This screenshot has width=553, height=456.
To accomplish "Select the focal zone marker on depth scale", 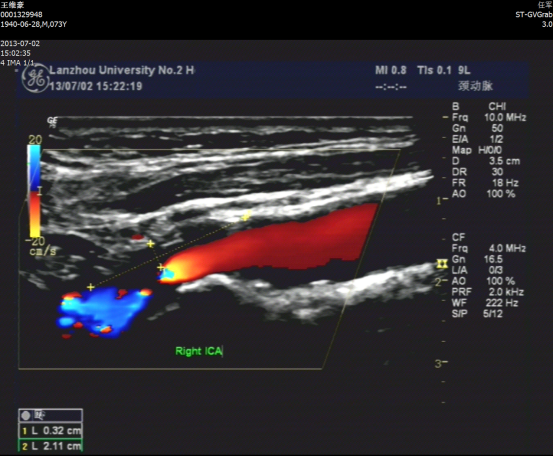I will click(442, 264).
